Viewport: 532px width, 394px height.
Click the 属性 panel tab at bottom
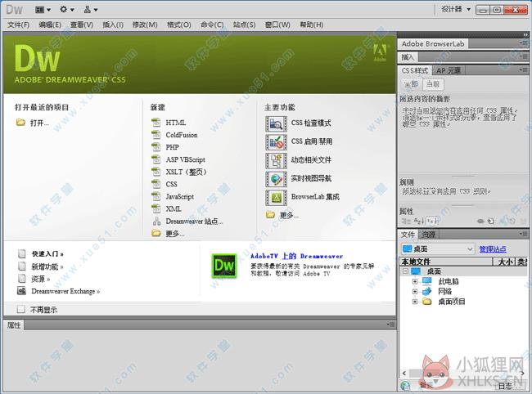click(x=14, y=325)
